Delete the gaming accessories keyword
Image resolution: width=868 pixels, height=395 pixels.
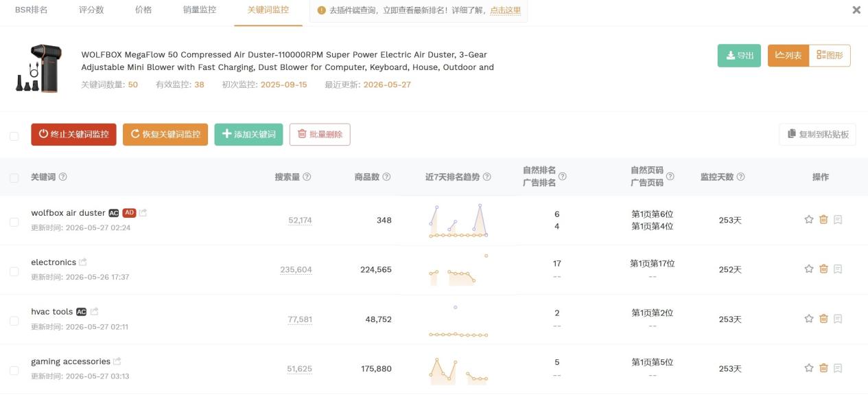[823, 368]
